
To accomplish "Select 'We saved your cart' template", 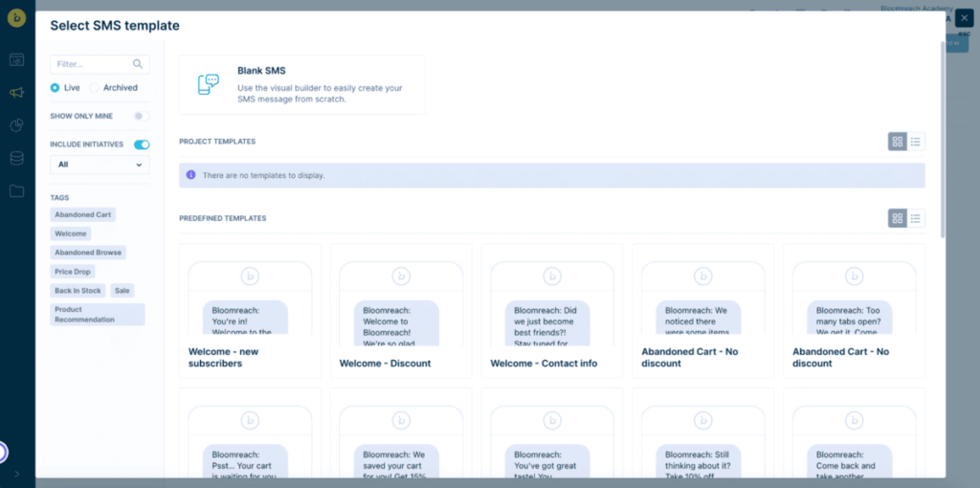I will pos(401,433).
